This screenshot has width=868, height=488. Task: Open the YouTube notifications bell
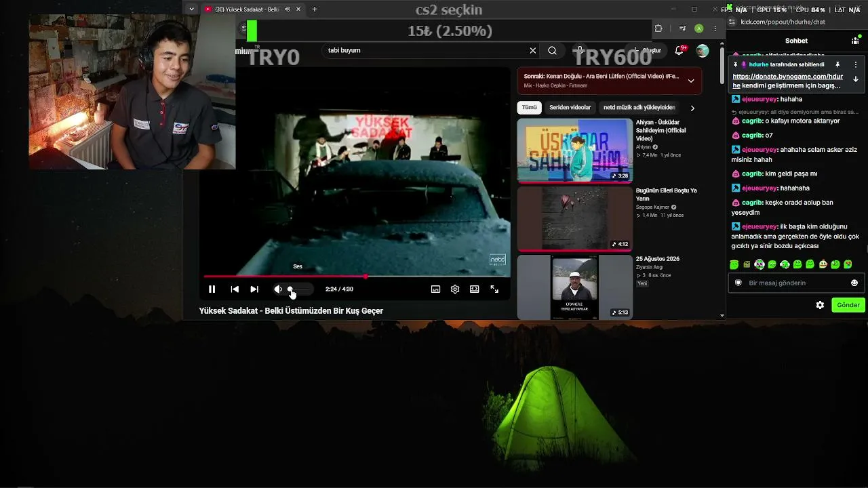pos(679,50)
